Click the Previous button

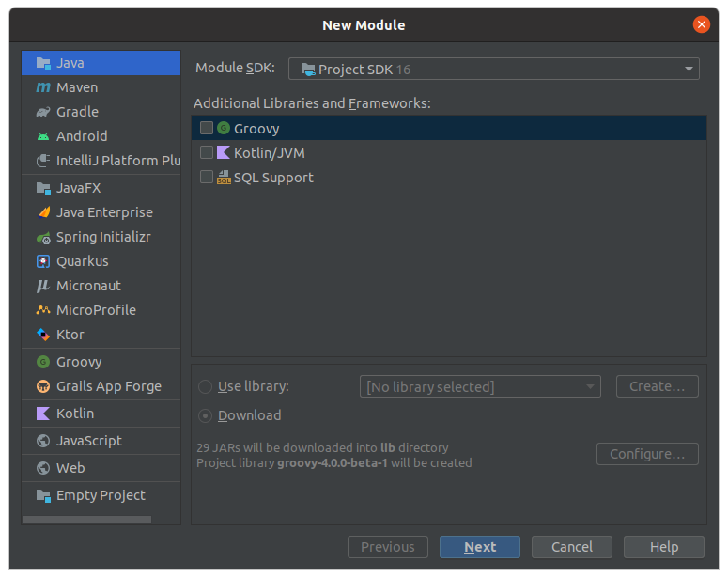(x=388, y=547)
